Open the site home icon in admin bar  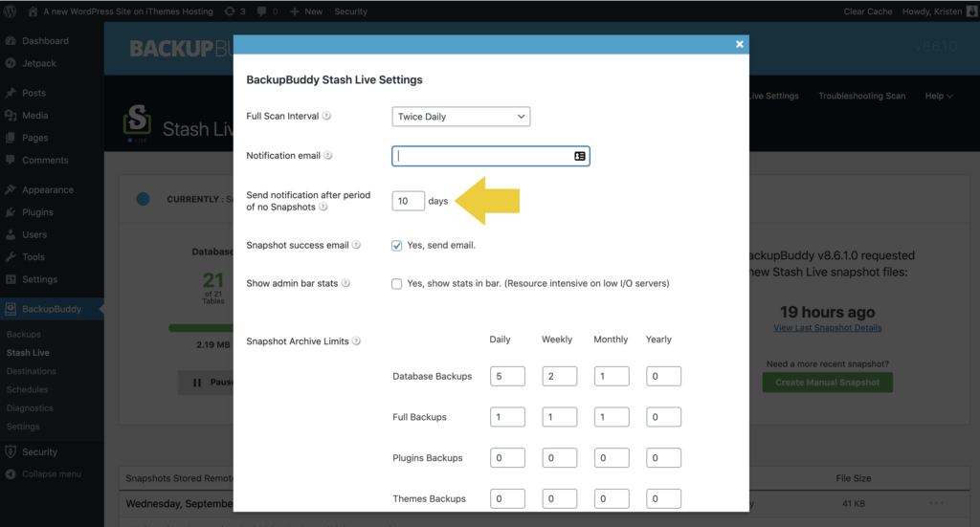(33, 11)
